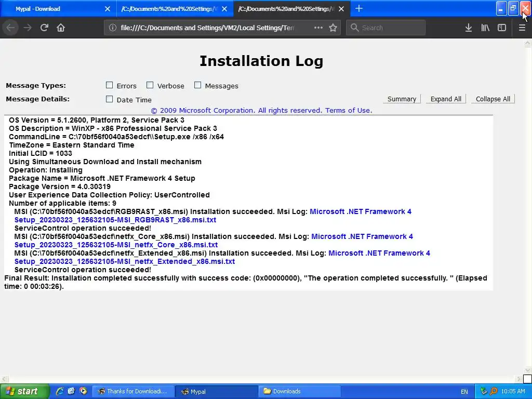Click the horizontal scrollbar left arrow
Viewport: 532px width, 399px height.
point(4,379)
